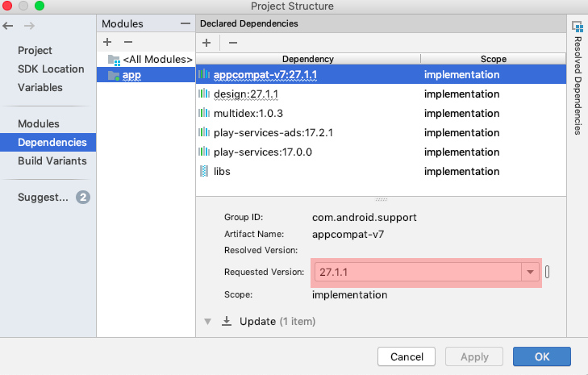588x375 pixels.
Task: Open the Resolved Dependencies side panel
Action: tap(578, 77)
